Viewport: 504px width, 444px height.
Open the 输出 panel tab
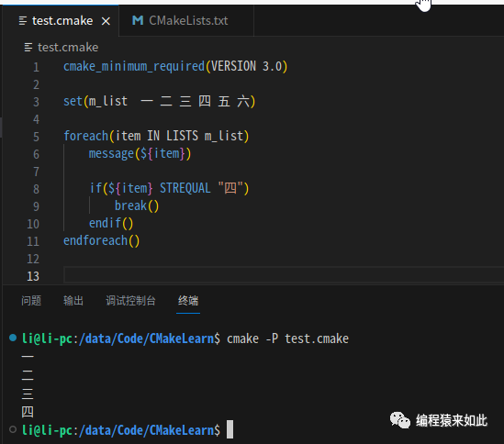pyautogui.click(x=73, y=301)
